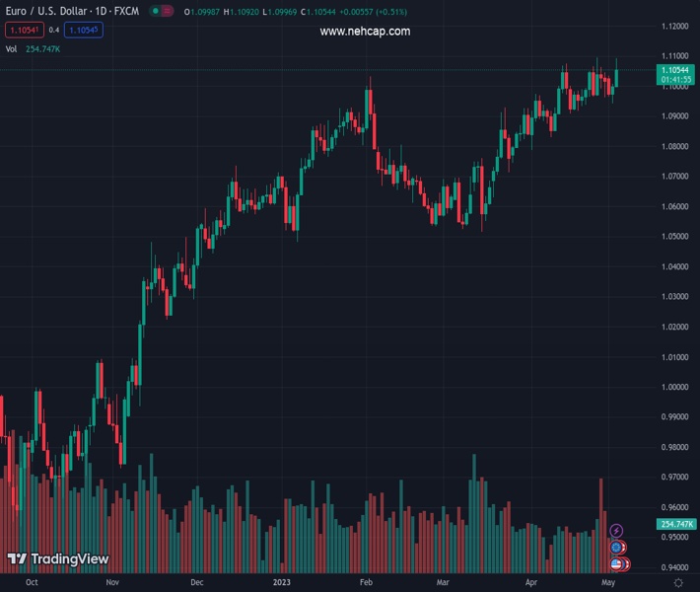Click the 1.12000 level on price axis
Viewport: 700px width, 592px height.
click(675, 26)
